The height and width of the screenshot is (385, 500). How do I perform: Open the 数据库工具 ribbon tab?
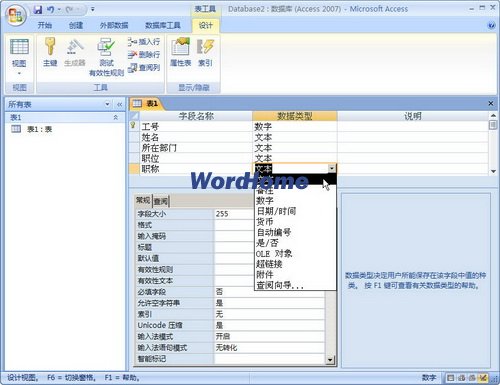tap(163, 25)
